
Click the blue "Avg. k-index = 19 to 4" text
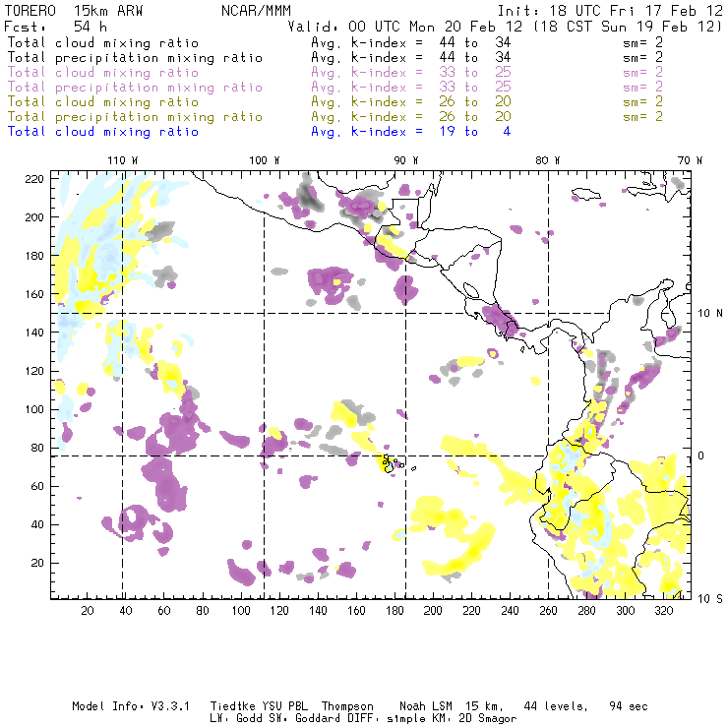click(410, 132)
